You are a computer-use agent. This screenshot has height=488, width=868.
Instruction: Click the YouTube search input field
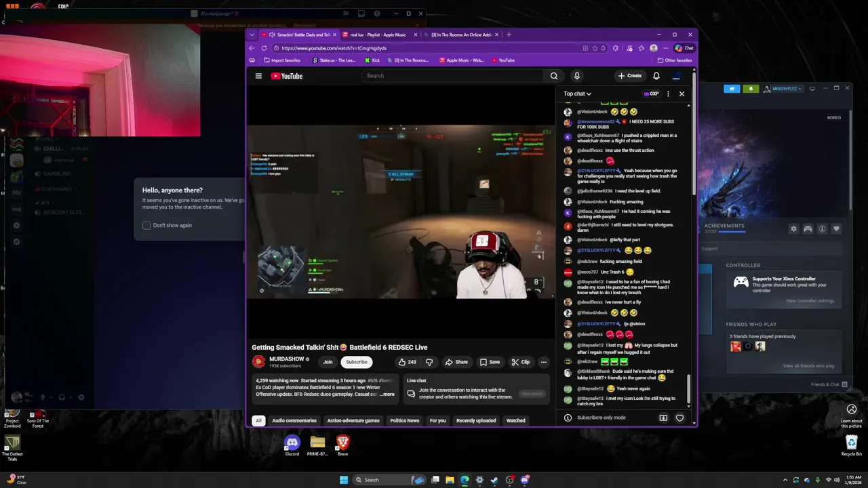click(453, 76)
